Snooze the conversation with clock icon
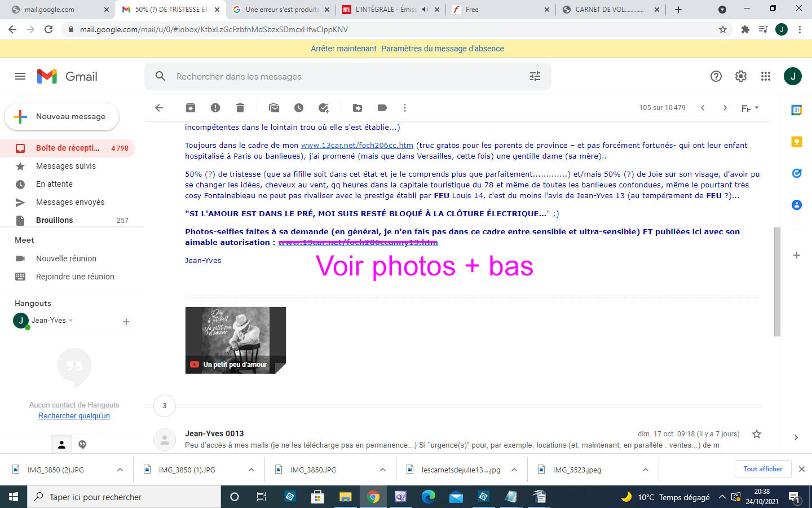 [299, 108]
